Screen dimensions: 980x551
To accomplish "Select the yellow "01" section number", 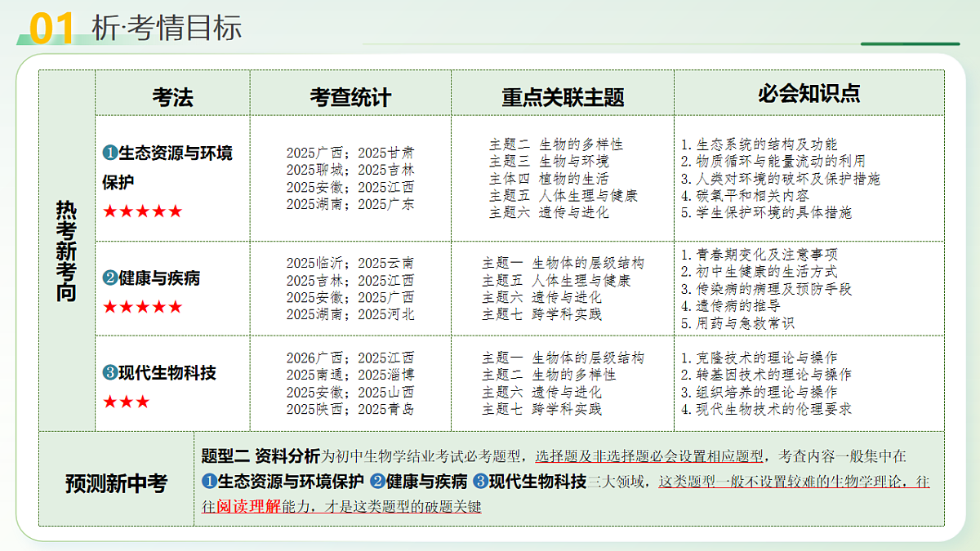I will (x=51, y=28).
